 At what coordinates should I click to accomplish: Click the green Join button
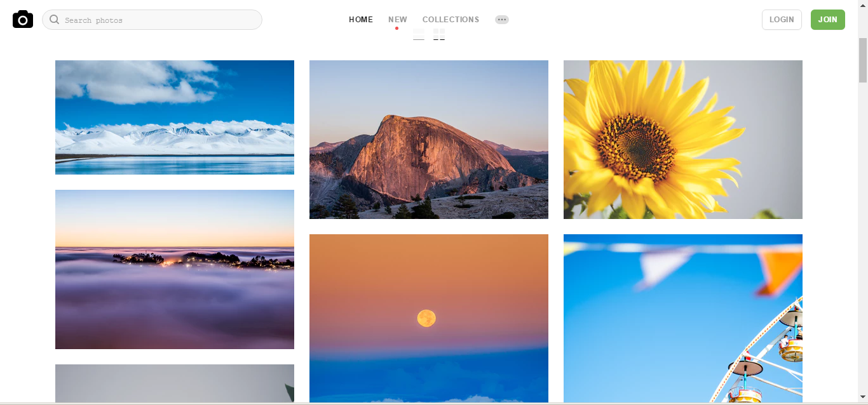tap(828, 20)
